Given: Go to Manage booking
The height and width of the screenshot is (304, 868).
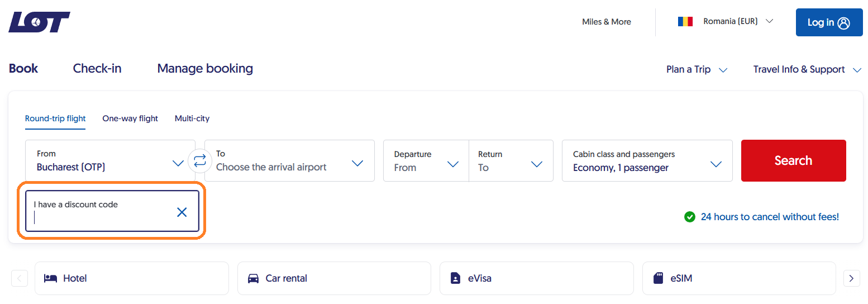Looking at the screenshot, I should (205, 69).
